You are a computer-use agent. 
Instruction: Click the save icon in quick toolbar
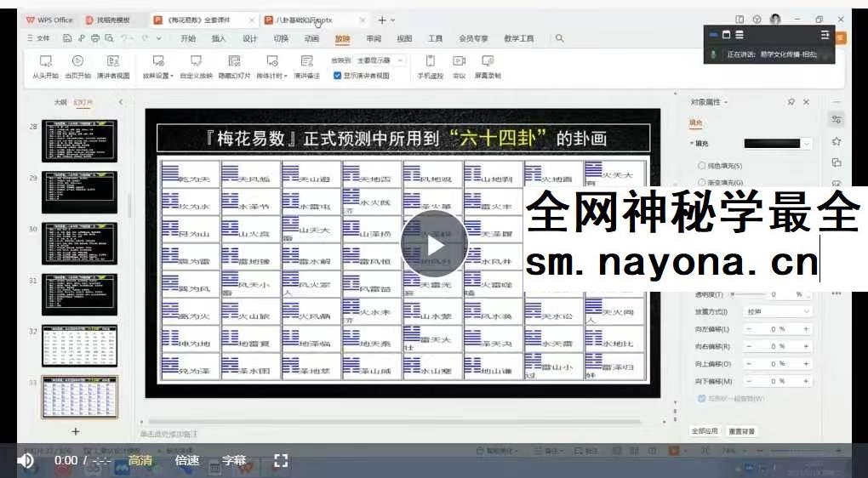point(67,38)
